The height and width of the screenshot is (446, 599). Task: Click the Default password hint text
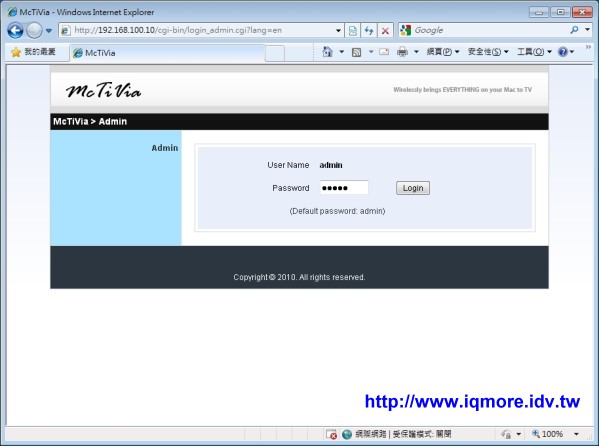[337, 211]
